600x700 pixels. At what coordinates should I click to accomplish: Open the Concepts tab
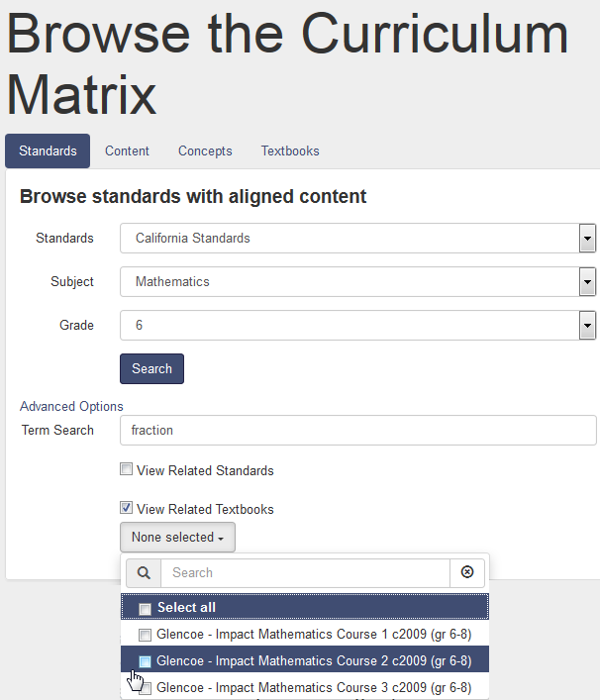[205, 150]
